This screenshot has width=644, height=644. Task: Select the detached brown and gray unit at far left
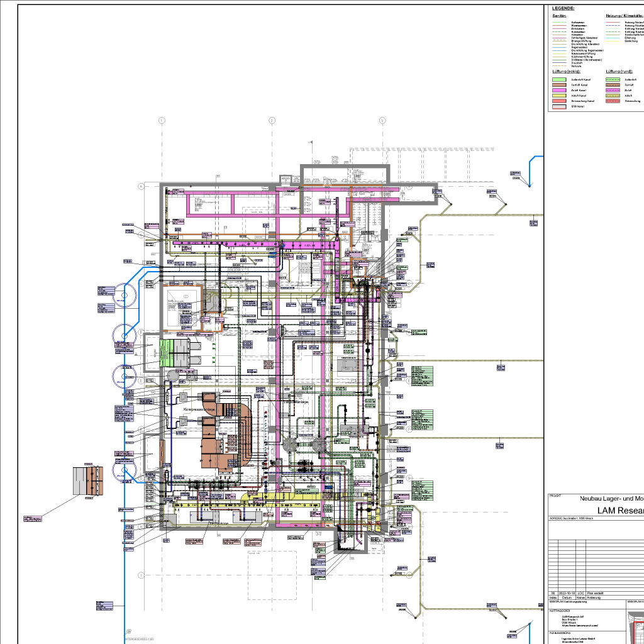[x=87, y=480]
